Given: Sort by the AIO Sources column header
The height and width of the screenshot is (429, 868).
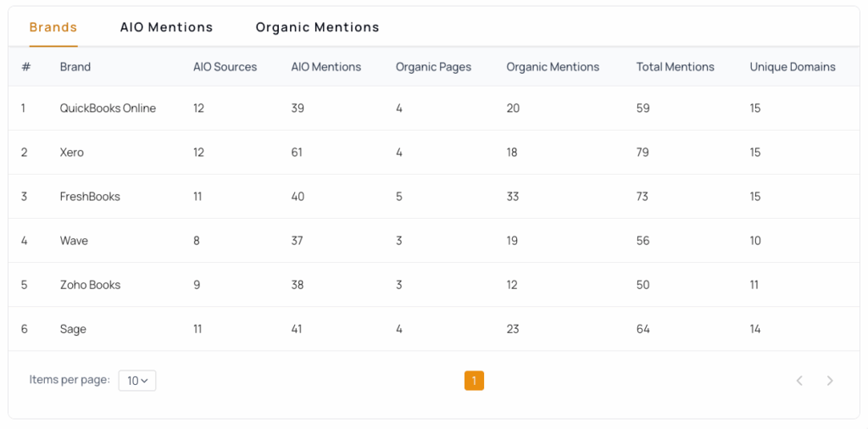Looking at the screenshot, I should click(x=225, y=67).
